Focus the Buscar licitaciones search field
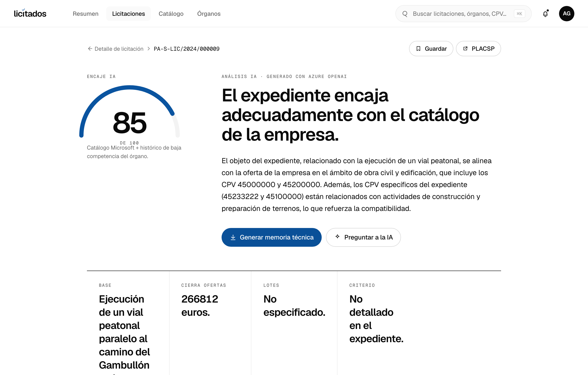The width and height of the screenshot is (588, 375). [463, 14]
